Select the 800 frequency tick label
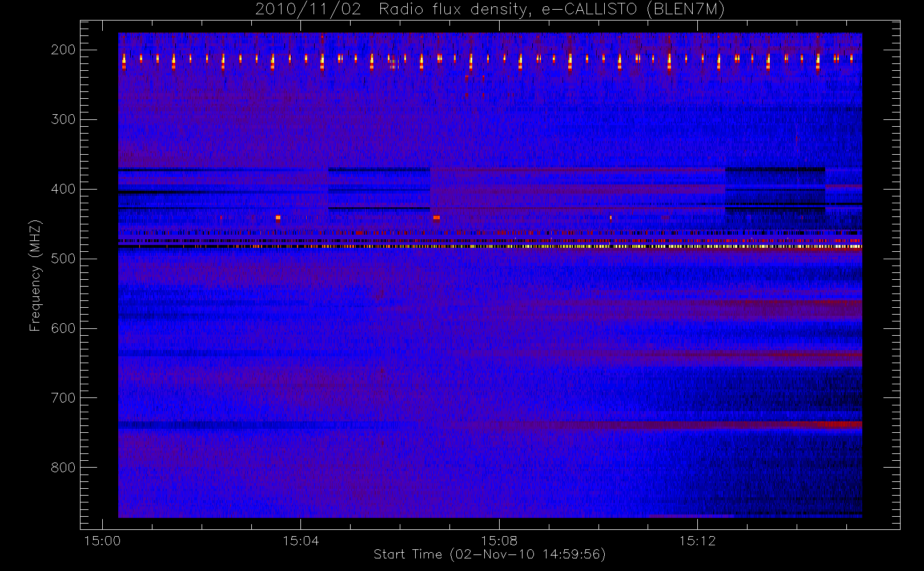 [63, 468]
